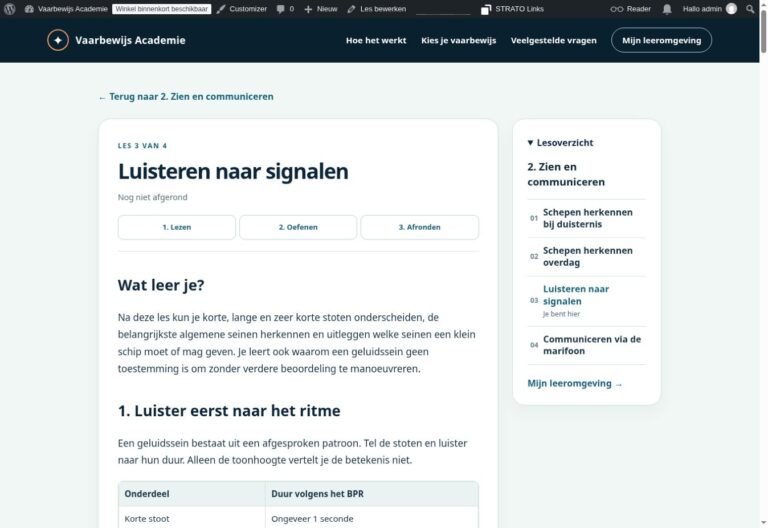Click the 'Korte stoot' table cell
The height and width of the screenshot is (528, 768).
(192, 518)
